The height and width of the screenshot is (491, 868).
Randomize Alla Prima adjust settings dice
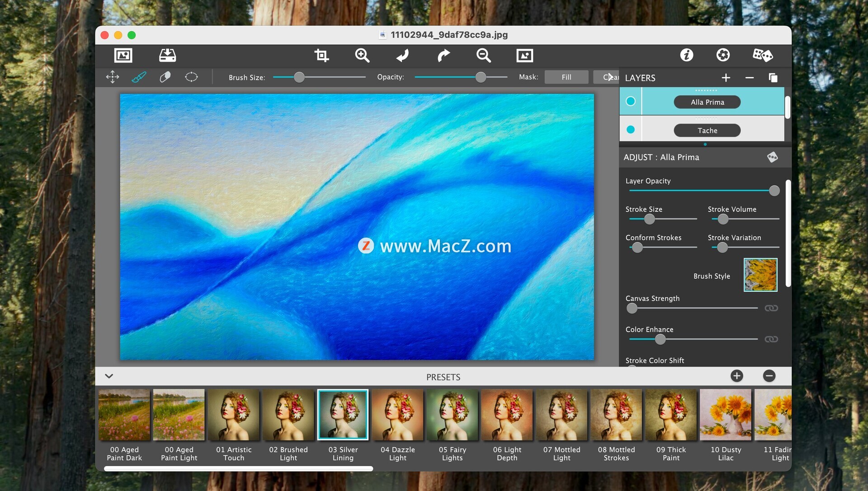772,157
